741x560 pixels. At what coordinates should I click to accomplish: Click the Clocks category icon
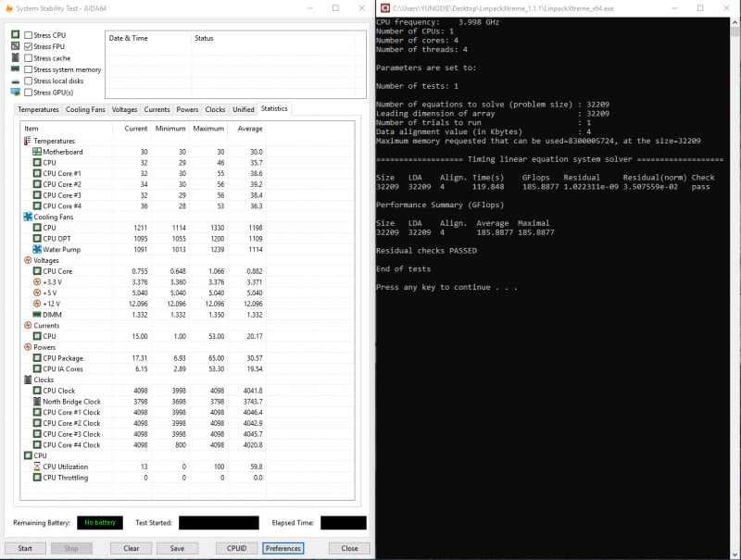(x=27, y=380)
